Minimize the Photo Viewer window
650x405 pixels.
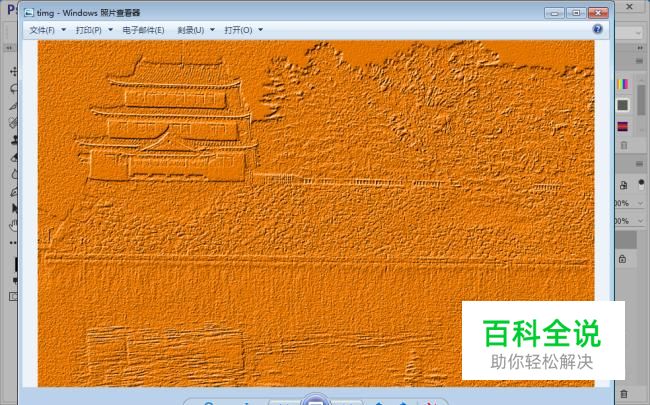click(x=554, y=13)
